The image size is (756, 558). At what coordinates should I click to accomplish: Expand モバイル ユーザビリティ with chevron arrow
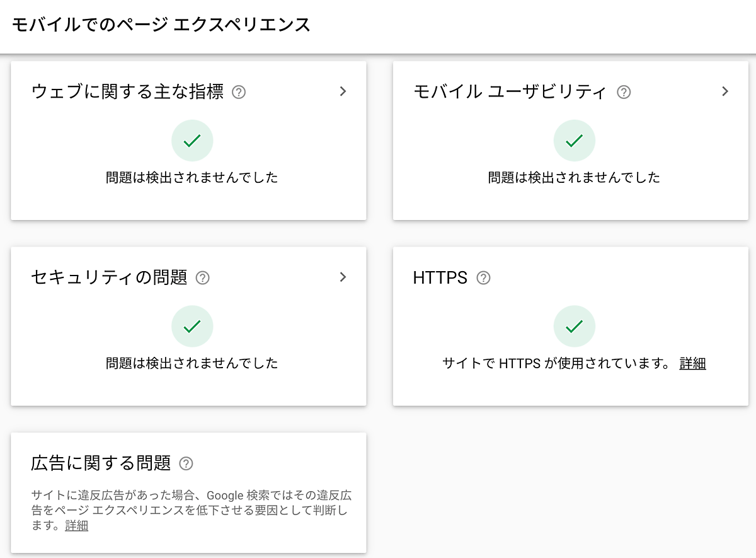pos(725,91)
